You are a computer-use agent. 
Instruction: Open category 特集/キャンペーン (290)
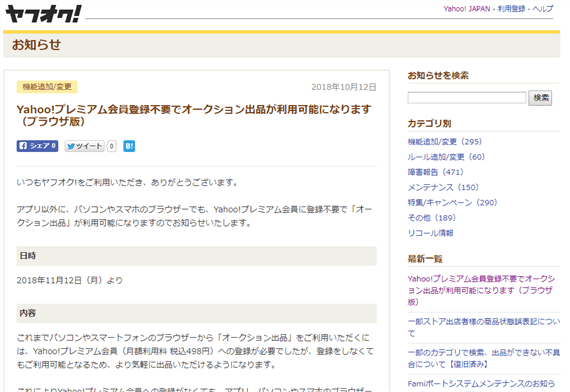point(452,203)
